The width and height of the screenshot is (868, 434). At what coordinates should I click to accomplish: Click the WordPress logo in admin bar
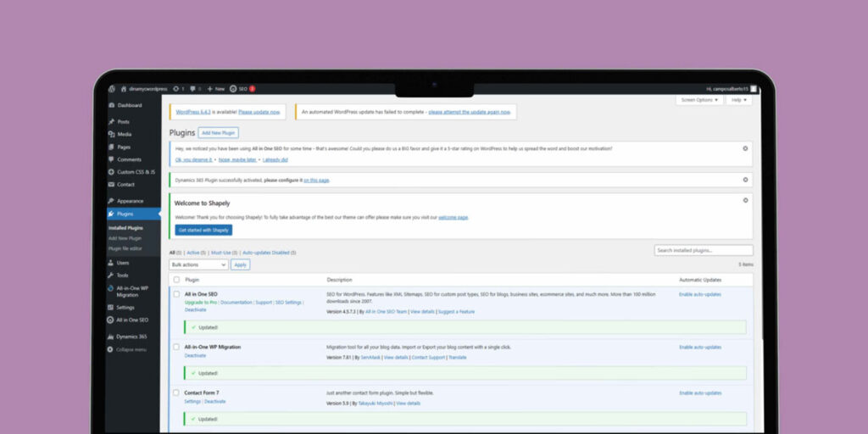pyautogui.click(x=112, y=88)
